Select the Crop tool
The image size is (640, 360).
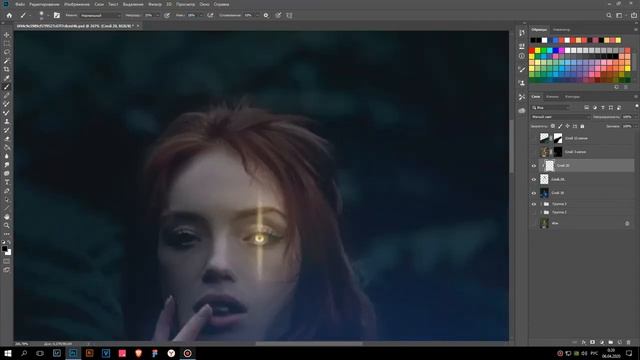point(7,69)
